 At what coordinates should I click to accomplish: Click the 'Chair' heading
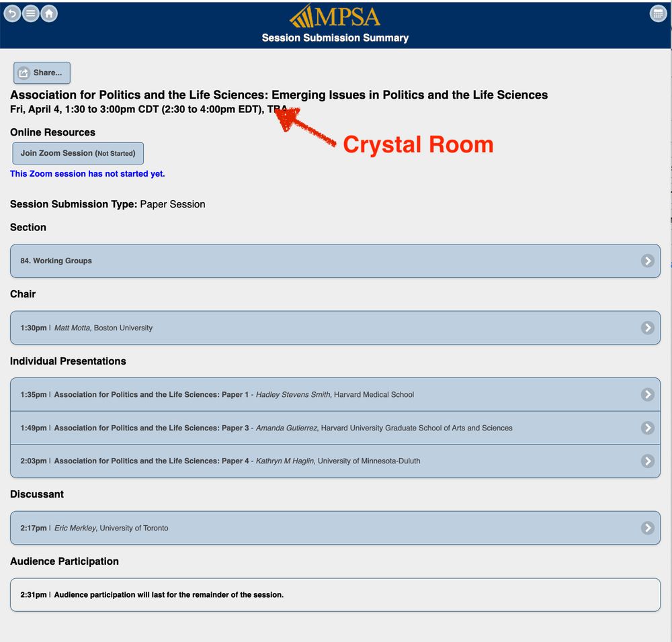click(x=23, y=294)
